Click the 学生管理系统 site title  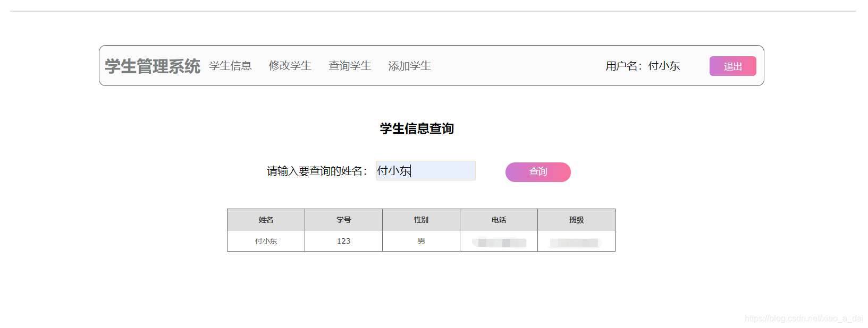point(152,66)
